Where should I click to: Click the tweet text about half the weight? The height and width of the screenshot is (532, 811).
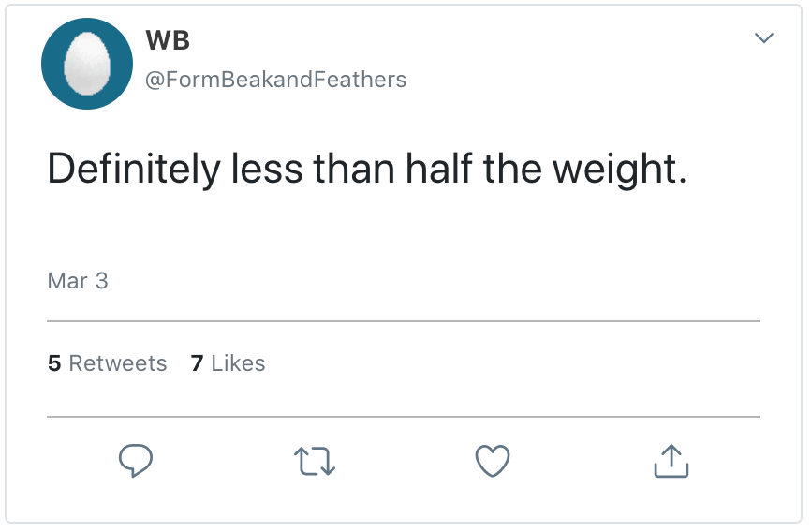367,170
